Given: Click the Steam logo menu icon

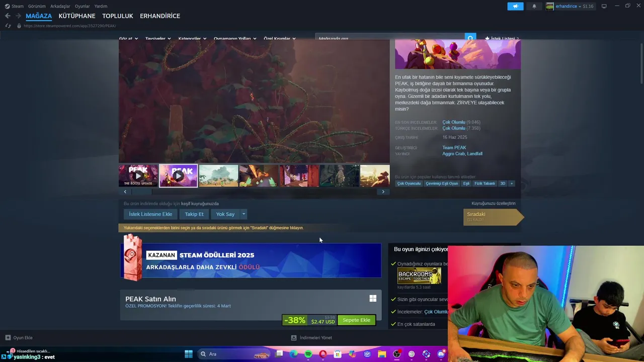Looking at the screenshot, I should pos(7,6).
